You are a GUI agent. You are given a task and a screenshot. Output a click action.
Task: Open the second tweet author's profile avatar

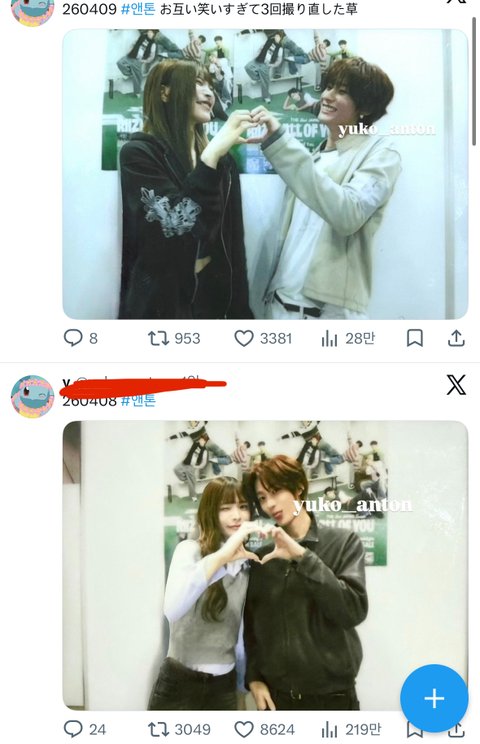[x=32, y=396]
